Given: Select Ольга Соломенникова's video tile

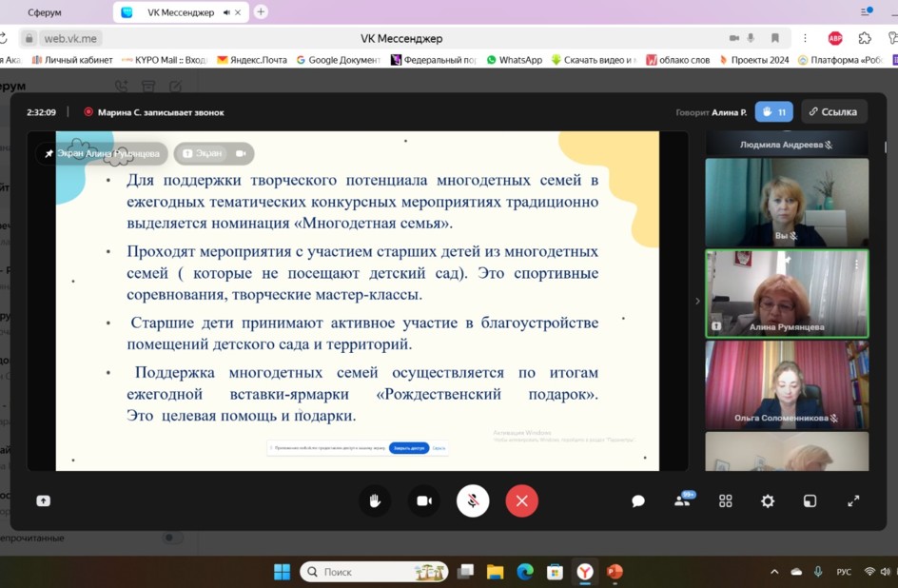Looking at the screenshot, I should tap(787, 383).
